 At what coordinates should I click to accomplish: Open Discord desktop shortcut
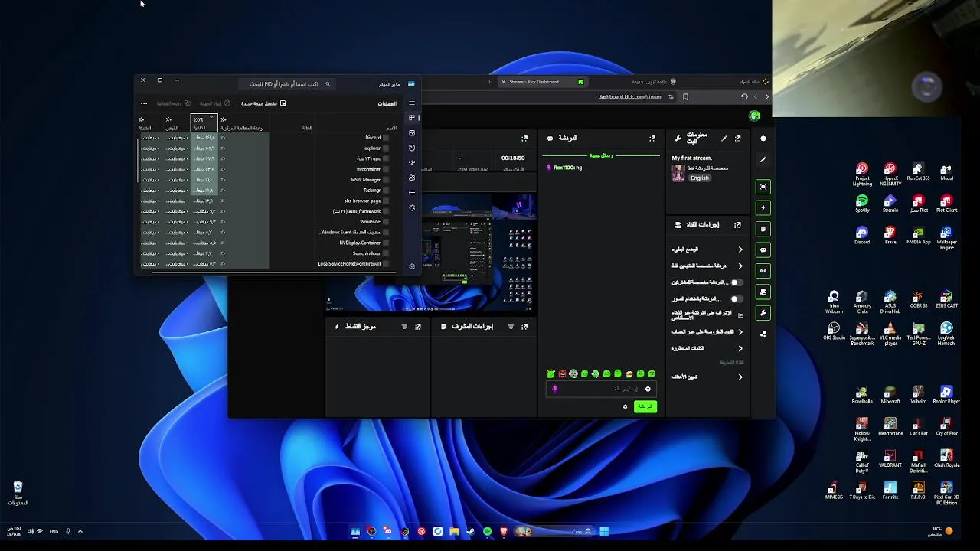tap(862, 236)
